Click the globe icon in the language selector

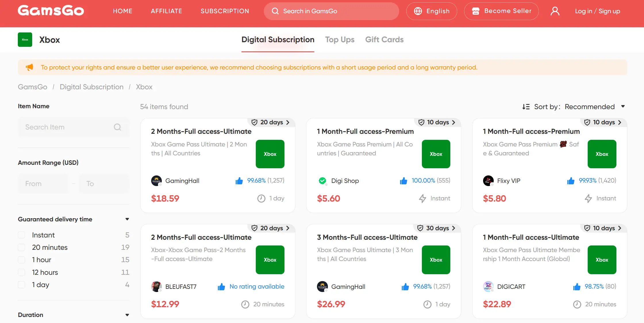[418, 11]
